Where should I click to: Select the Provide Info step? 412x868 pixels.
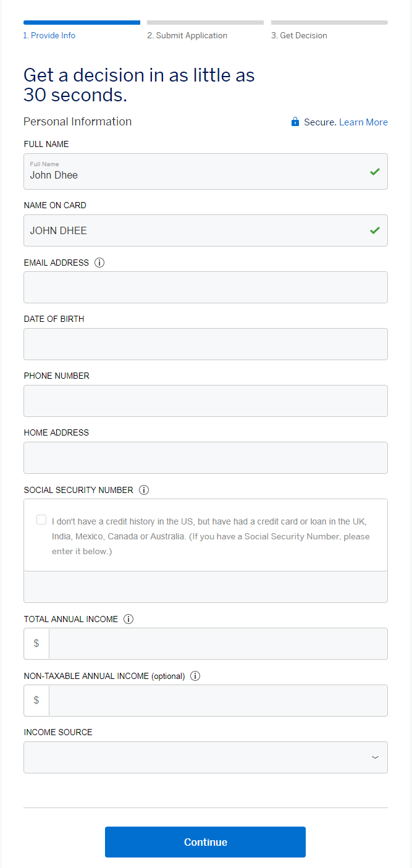pos(49,35)
